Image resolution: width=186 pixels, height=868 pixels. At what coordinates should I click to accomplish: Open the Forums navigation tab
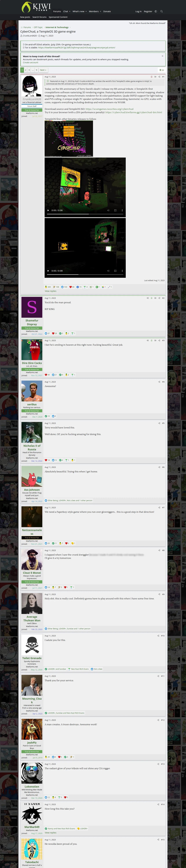(57, 11)
